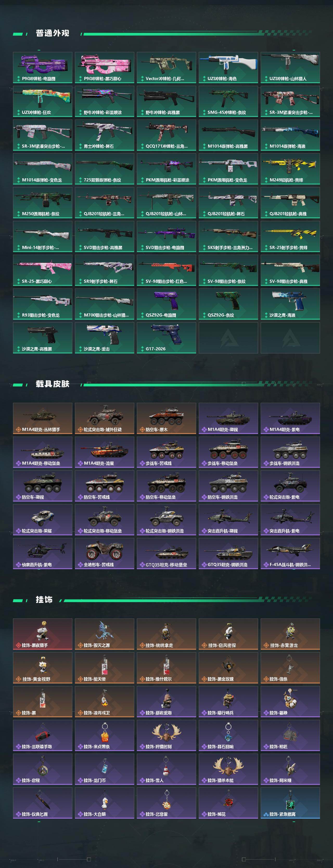Click the 载具皮肤 section header

[x=52, y=384]
